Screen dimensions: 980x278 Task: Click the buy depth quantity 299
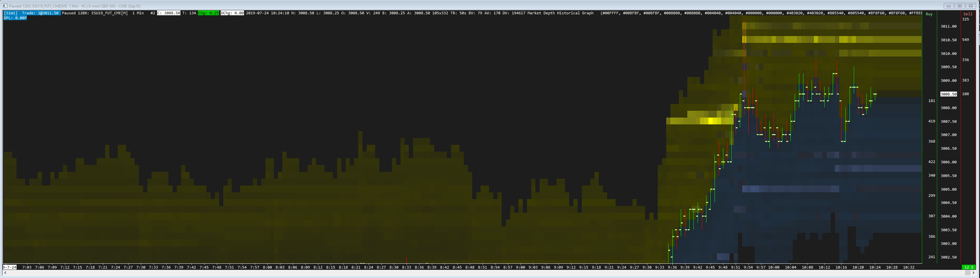tap(932, 196)
